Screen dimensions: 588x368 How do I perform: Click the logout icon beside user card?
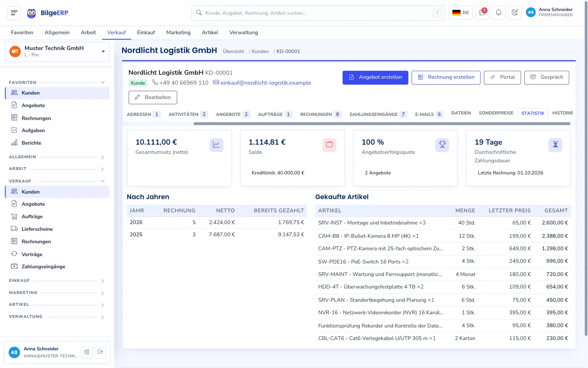pyautogui.click(x=100, y=352)
